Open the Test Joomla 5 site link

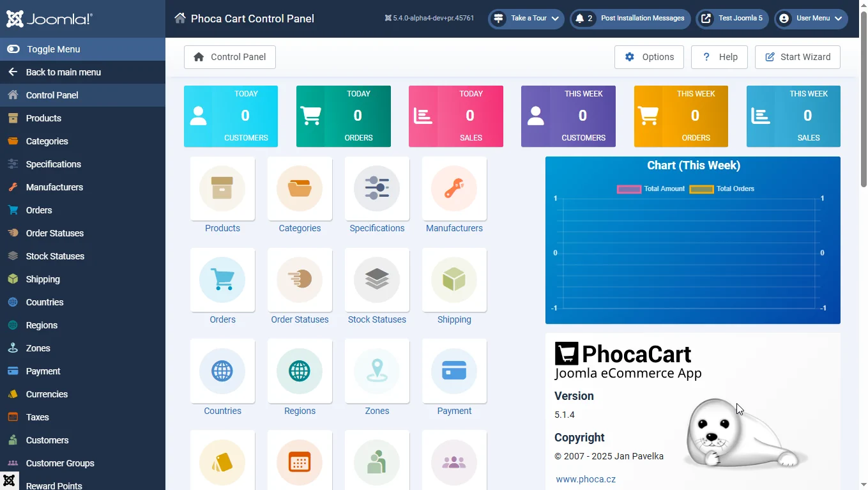click(x=732, y=19)
